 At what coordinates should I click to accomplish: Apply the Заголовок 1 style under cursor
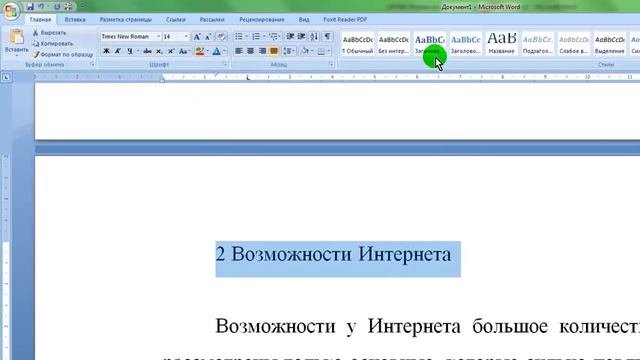429,44
